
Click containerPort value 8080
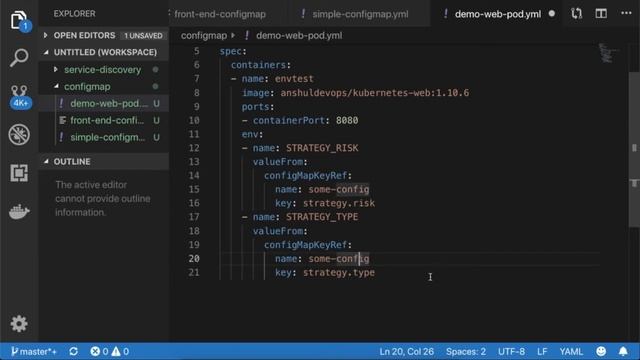pos(347,120)
